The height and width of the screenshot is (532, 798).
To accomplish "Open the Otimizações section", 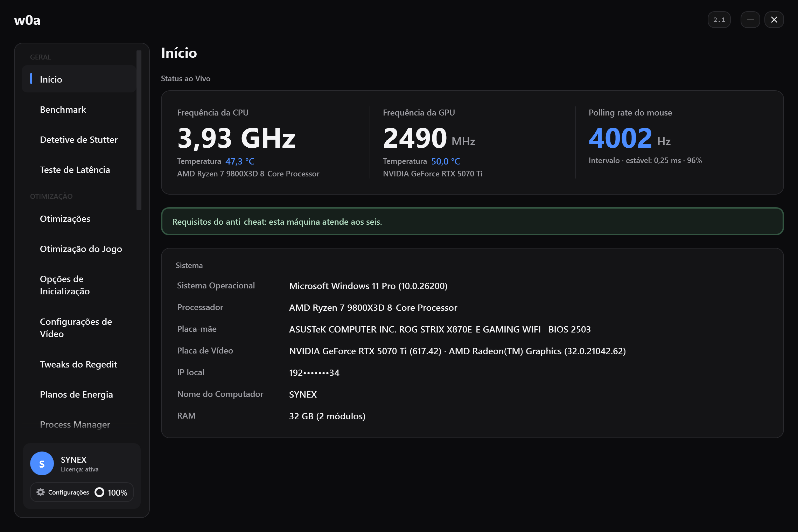I will [x=79, y=219].
